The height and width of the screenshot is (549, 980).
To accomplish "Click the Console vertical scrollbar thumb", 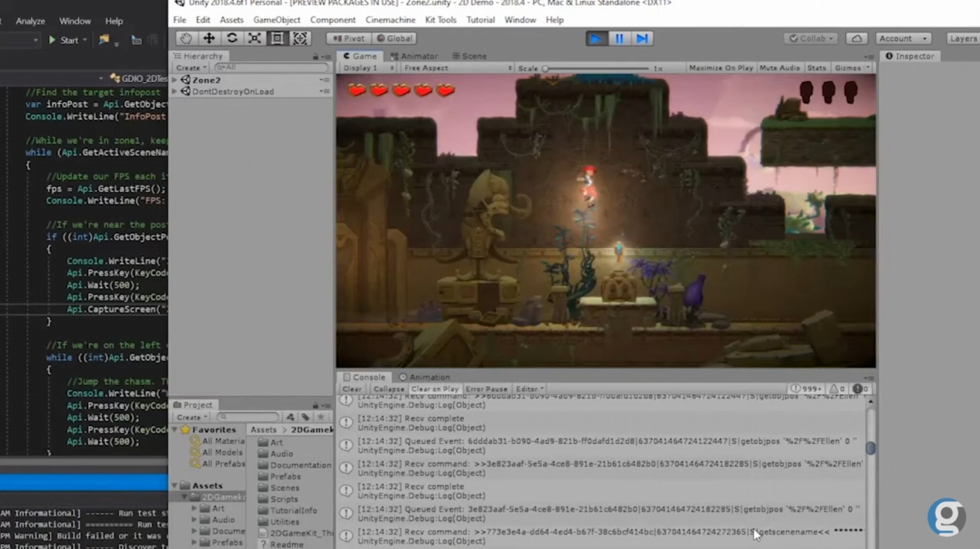I will [871, 448].
